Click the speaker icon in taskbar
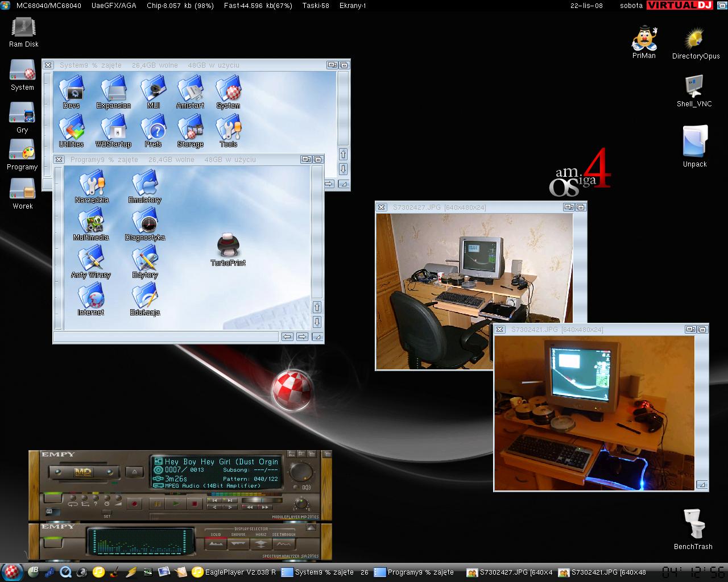The image size is (728, 582). 82,572
